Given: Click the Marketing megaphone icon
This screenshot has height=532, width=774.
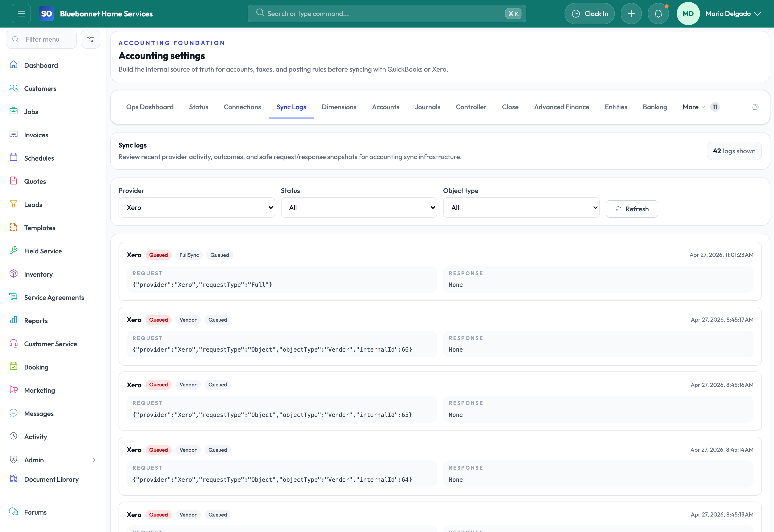Looking at the screenshot, I should (x=13, y=390).
